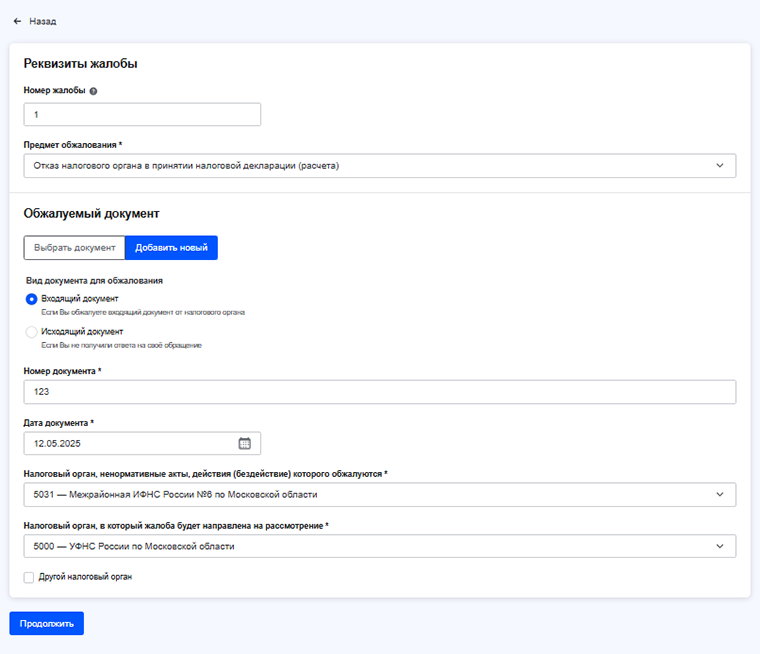Switch to the Добавить новый tab
This screenshot has height=654, width=760.
coord(172,248)
